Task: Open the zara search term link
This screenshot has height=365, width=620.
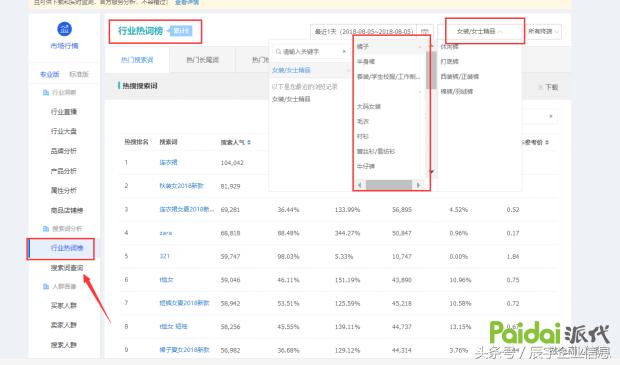Action: (166, 233)
